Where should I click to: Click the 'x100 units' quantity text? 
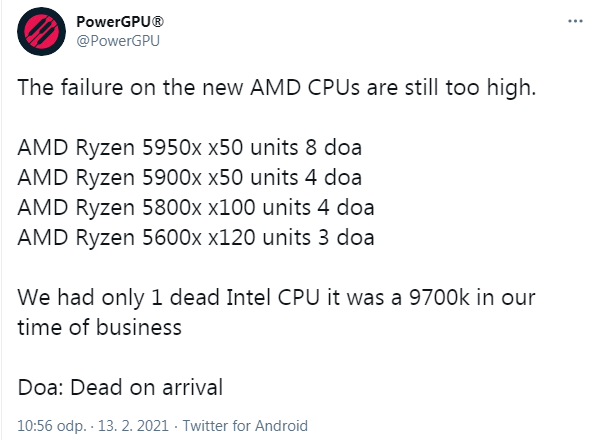259,207
